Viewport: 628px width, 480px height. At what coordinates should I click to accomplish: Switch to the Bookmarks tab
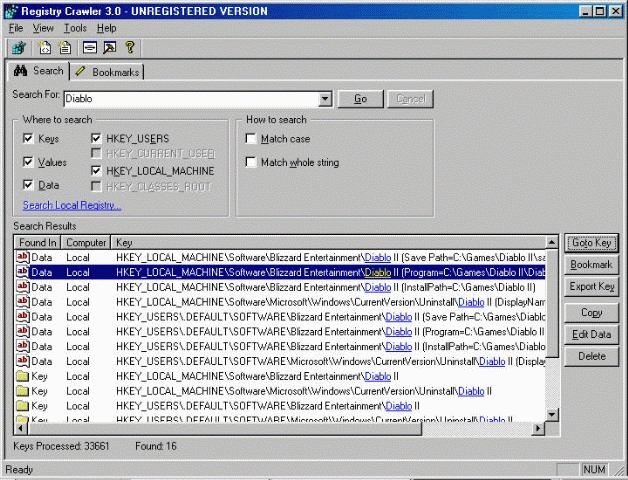tap(107, 72)
